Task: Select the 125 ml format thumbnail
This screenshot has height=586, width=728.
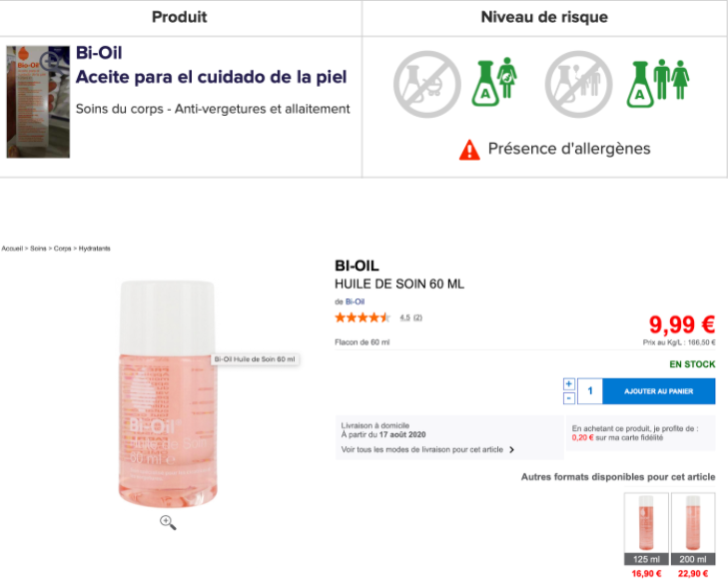Action: coord(646,529)
